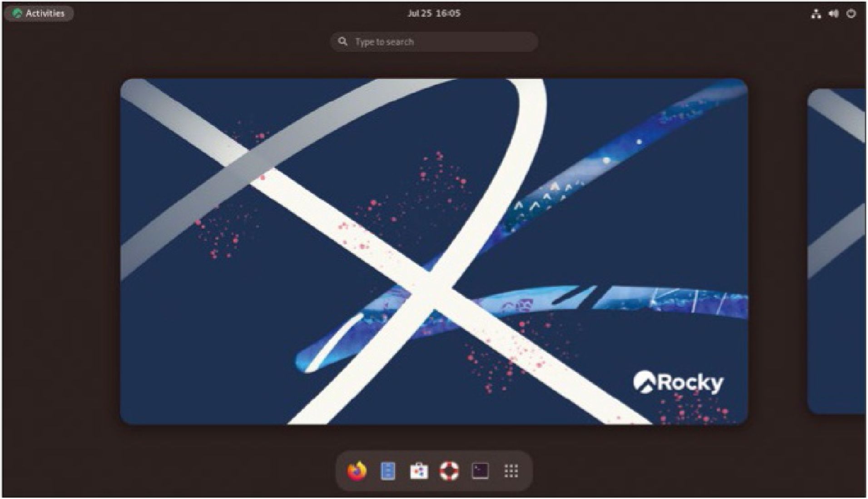868x499 pixels.
Task: Open the power menu icon in top bar
Action: [x=851, y=14]
